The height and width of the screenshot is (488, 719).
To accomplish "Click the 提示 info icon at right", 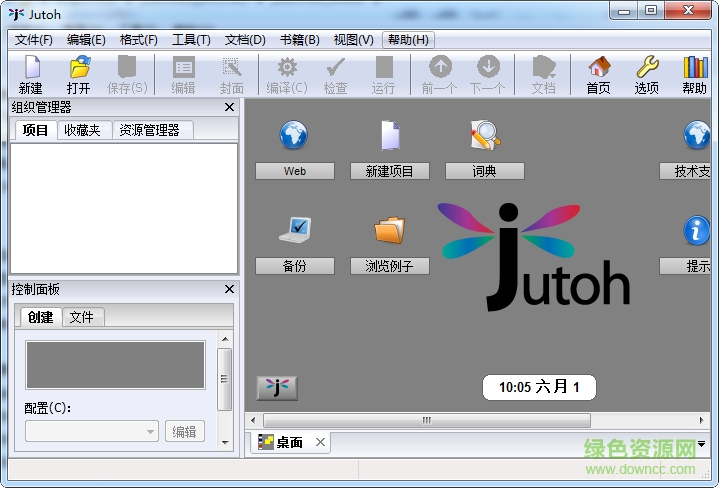I will (x=697, y=230).
